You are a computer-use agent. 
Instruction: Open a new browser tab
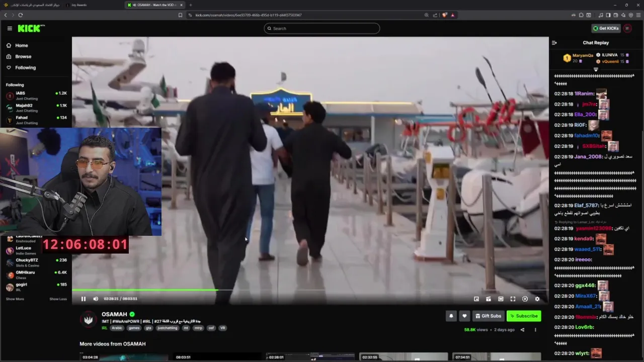coord(191,5)
